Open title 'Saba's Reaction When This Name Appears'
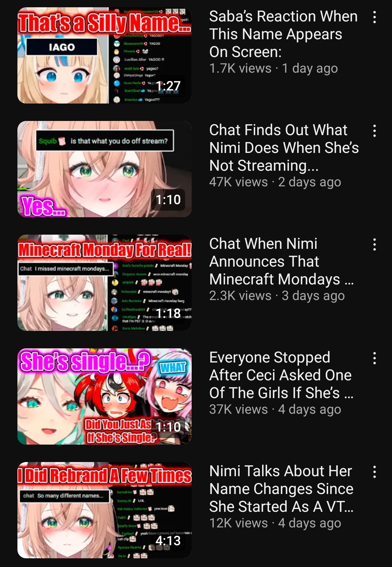The image size is (392, 567). coord(283,34)
